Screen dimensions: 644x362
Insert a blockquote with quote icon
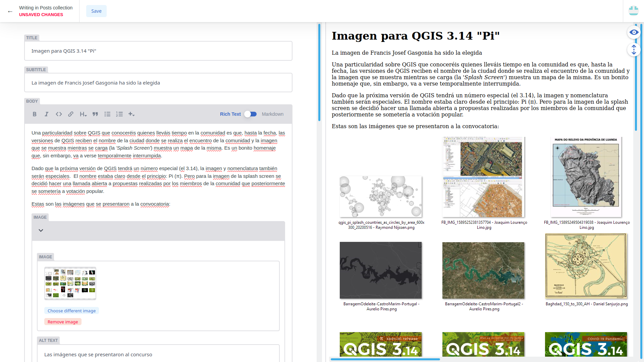point(95,114)
